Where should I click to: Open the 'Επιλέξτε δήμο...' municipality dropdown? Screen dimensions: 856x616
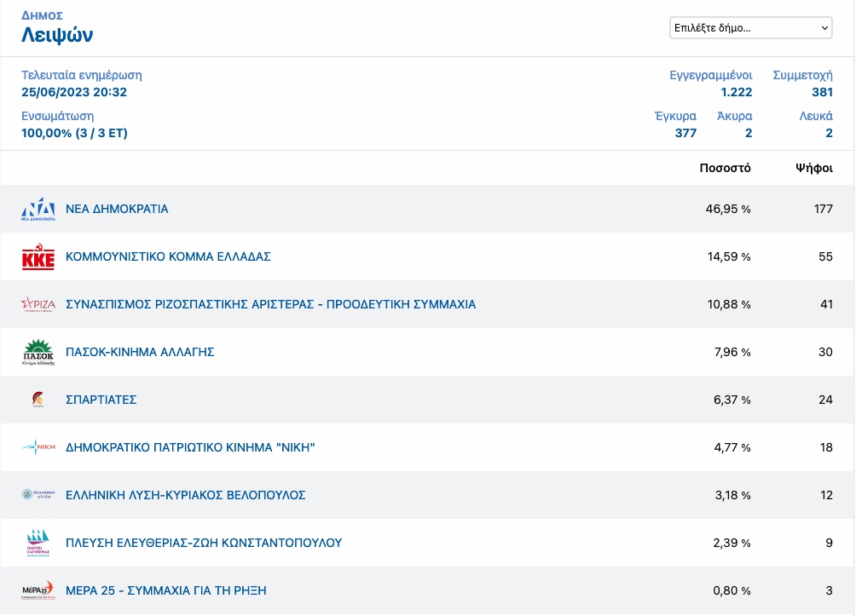tap(750, 28)
